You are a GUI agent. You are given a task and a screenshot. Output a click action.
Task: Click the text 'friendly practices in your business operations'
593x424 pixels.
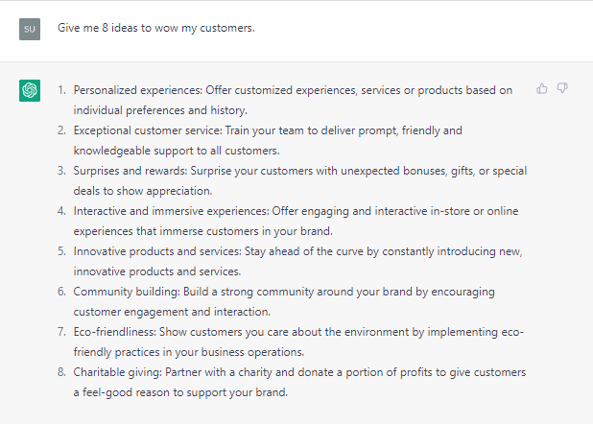[x=188, y=352]
